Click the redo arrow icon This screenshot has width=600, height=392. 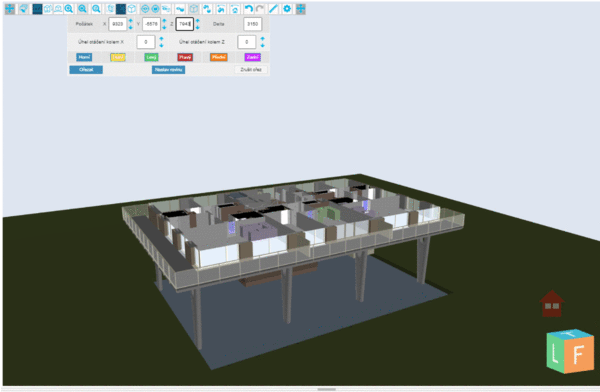pyautogui.click(x=260, y=8)
